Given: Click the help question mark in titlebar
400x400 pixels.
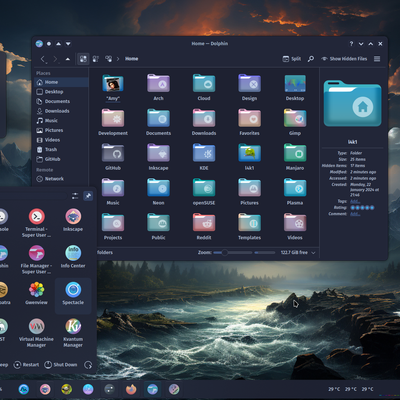Looking at the screenshot, I should point(351,44).
